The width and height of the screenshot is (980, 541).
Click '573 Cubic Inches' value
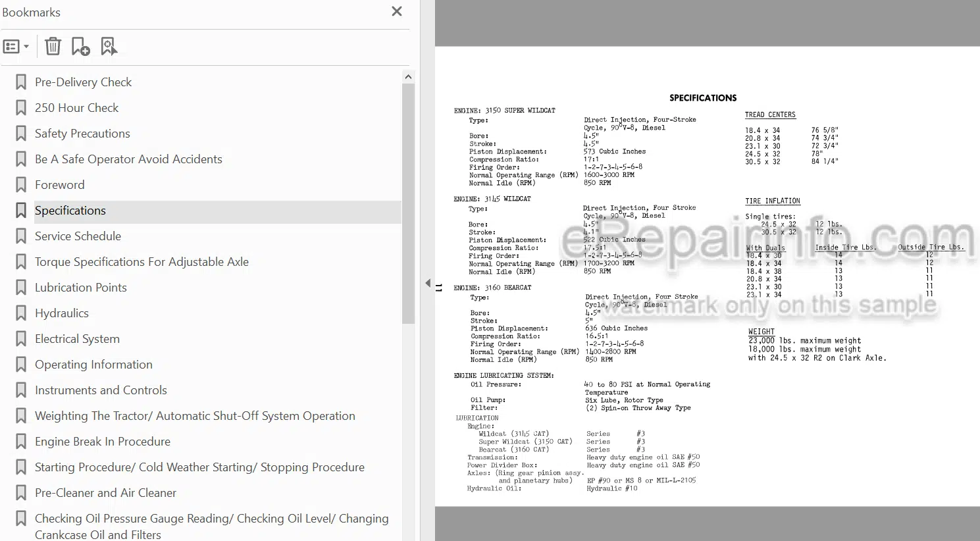[615, 151]
